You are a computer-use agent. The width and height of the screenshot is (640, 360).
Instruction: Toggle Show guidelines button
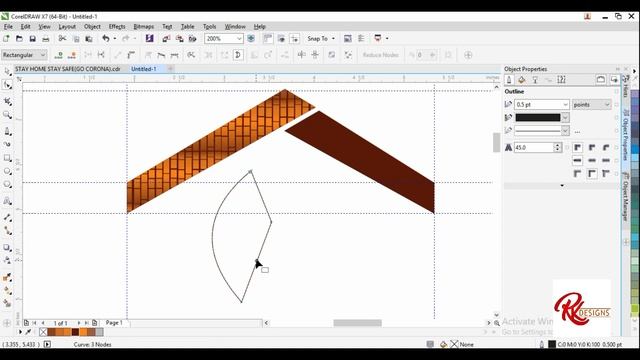[x=295, y=38]
